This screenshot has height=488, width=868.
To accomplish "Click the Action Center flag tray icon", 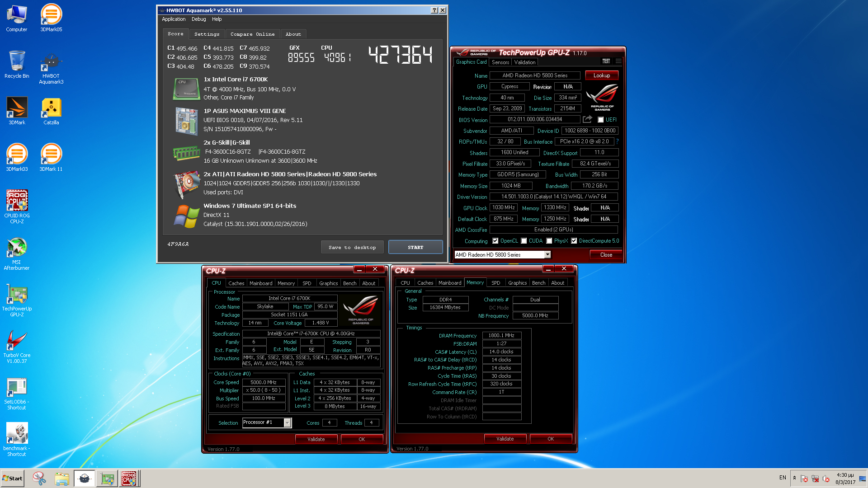I will 804,479.
